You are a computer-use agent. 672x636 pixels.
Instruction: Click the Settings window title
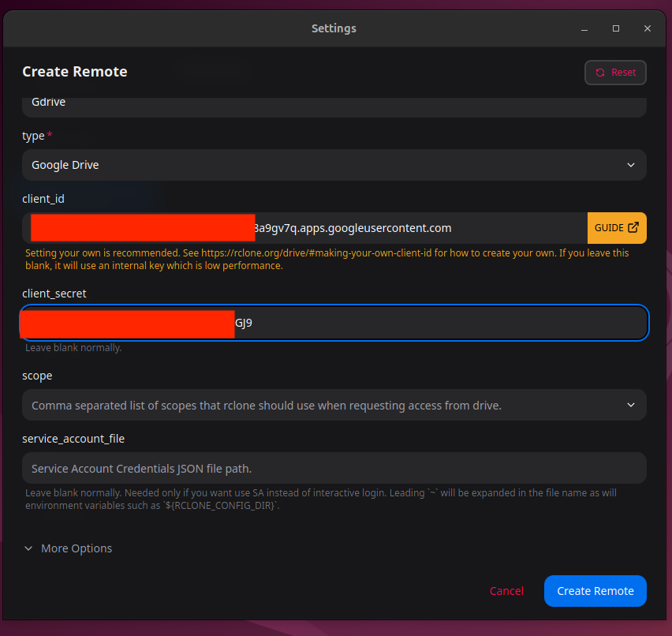(x=334, y=28)
